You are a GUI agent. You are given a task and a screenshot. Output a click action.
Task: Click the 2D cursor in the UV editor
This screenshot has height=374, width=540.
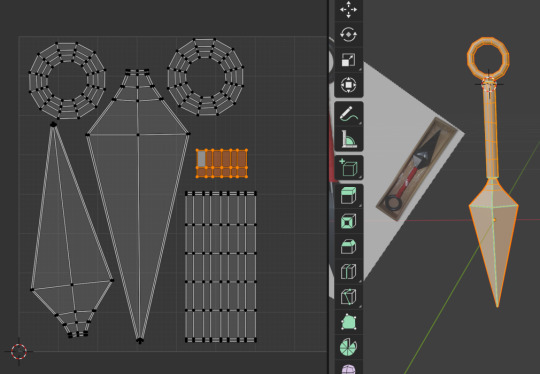pyautogui.click(x=19, y=352)
